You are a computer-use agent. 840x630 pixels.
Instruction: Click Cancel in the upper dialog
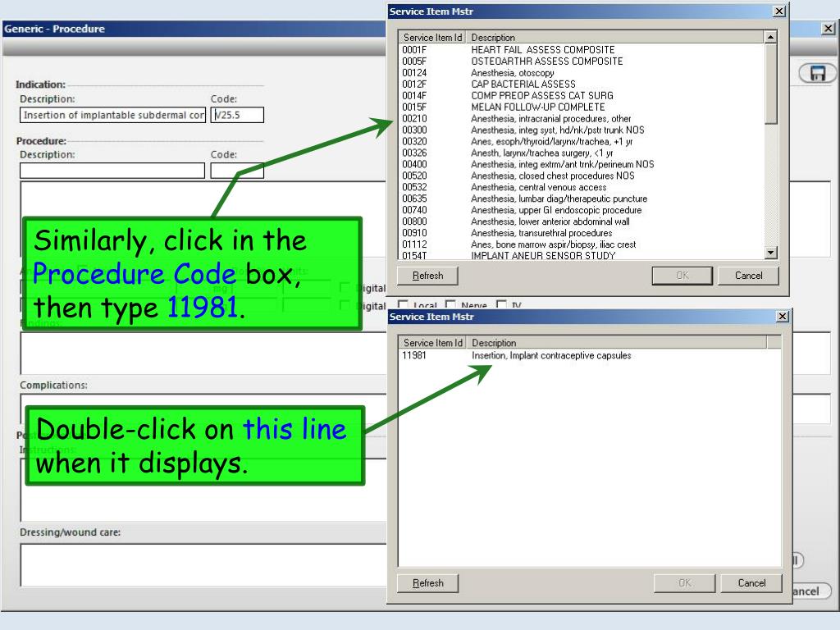tap(748, 276)
